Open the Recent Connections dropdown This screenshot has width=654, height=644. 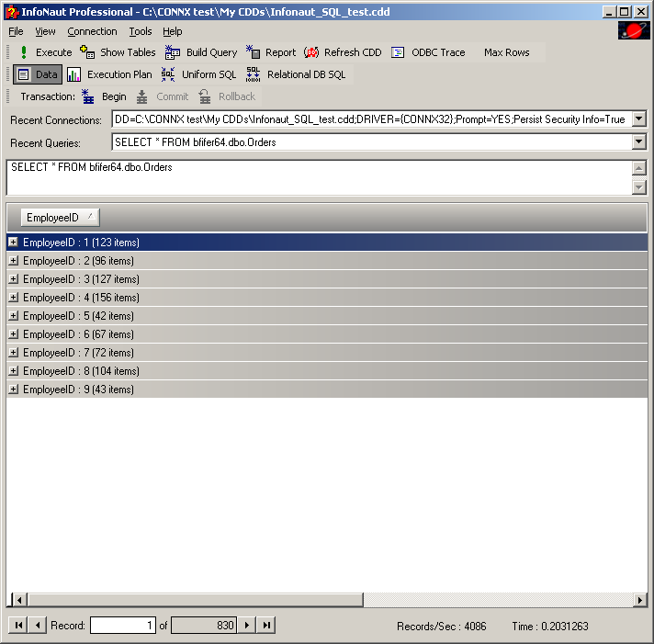(x=639, y=119)
